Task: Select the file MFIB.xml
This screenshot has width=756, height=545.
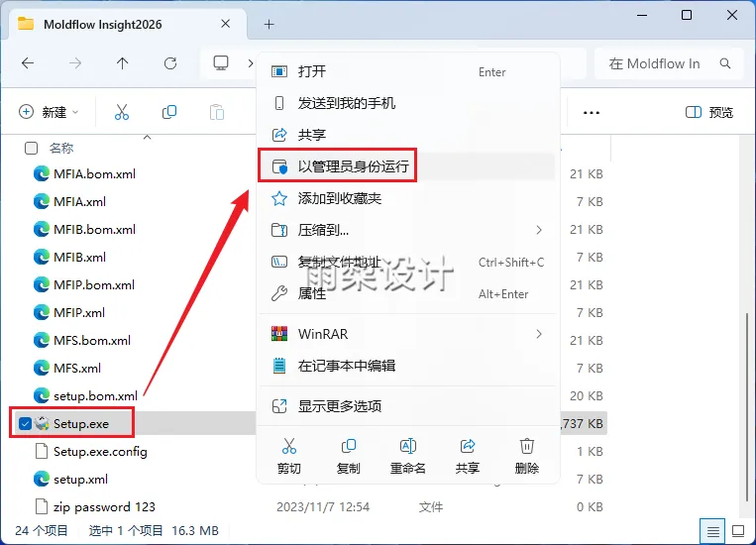Action: pos(79,257)
